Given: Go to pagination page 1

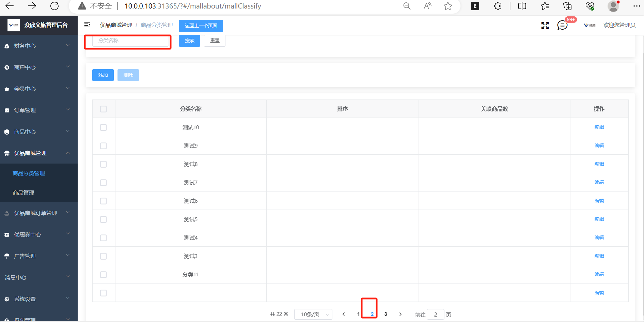Looking at the screenshot, I should [358, 314].
